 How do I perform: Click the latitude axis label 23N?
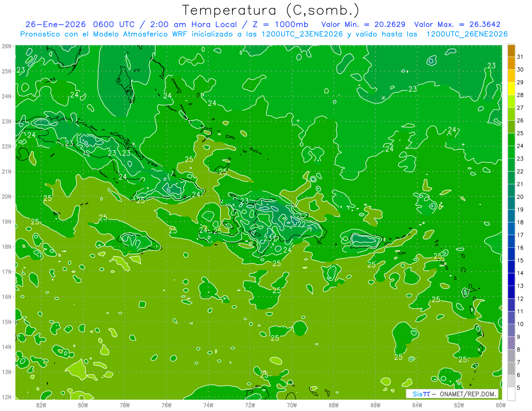[x=7, y=121]
